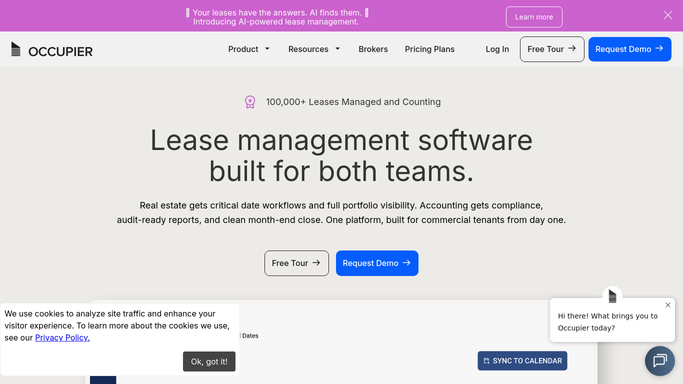Viewport: 683px width, 384px height.
Task: Open the chat widget bubble icon
Action: [660, 360]
